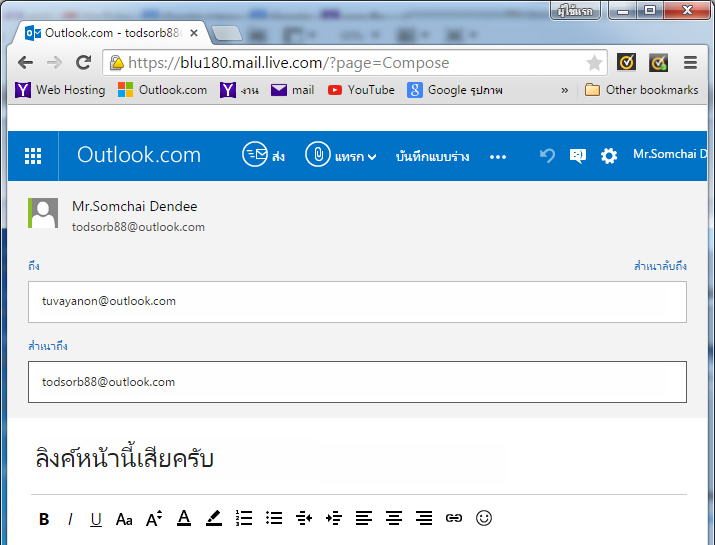
Task: Open the settings gear in Outlook header
Action: pyautogui.click(x=608, y=156)
